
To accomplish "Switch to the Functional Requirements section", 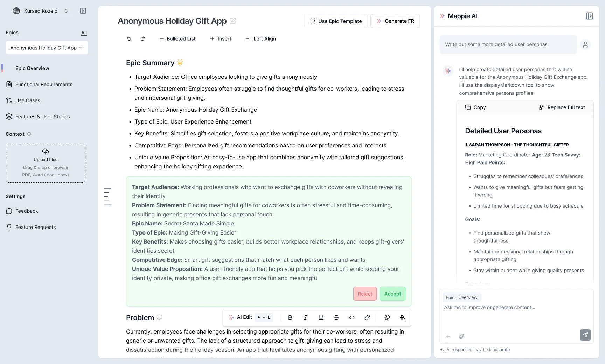I will point(43,84).
